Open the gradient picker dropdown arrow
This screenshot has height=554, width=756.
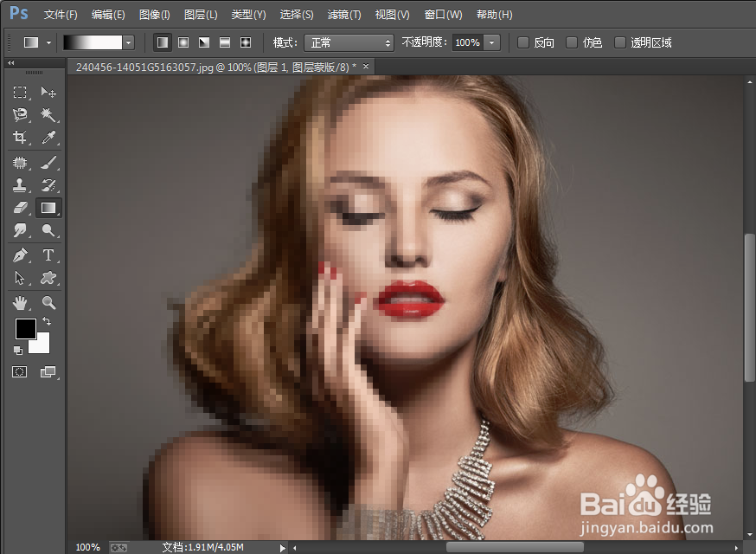pos(128,42)
